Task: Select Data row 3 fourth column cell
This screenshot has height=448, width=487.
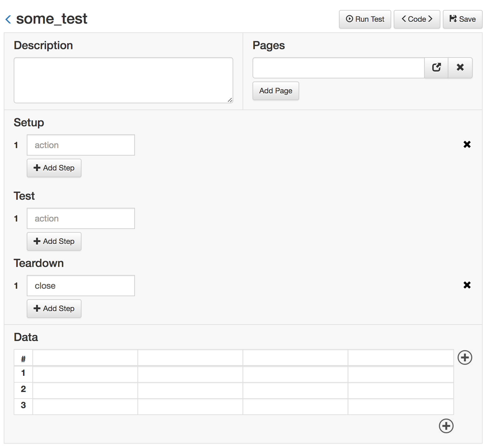Action: (x=401, y=407)
